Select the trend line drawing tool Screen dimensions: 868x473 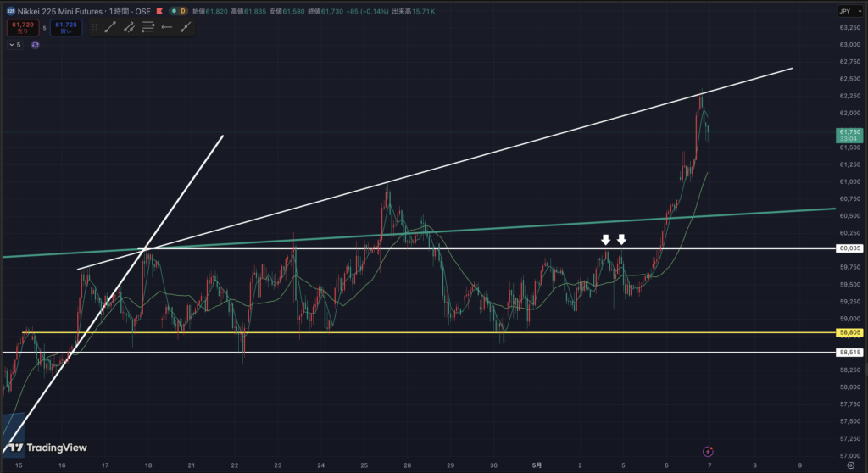[x=110, y=26]
